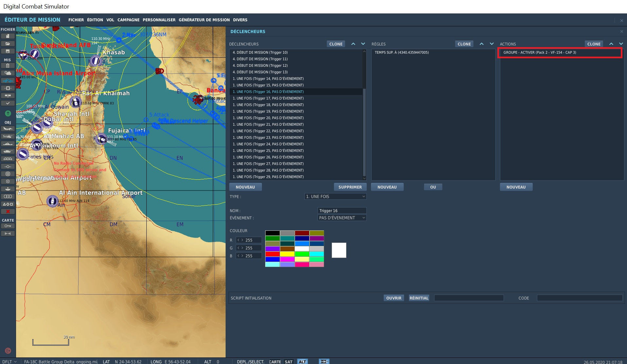
Task: Click the crossed circle tool icon
Action: [x=8, y=181]
